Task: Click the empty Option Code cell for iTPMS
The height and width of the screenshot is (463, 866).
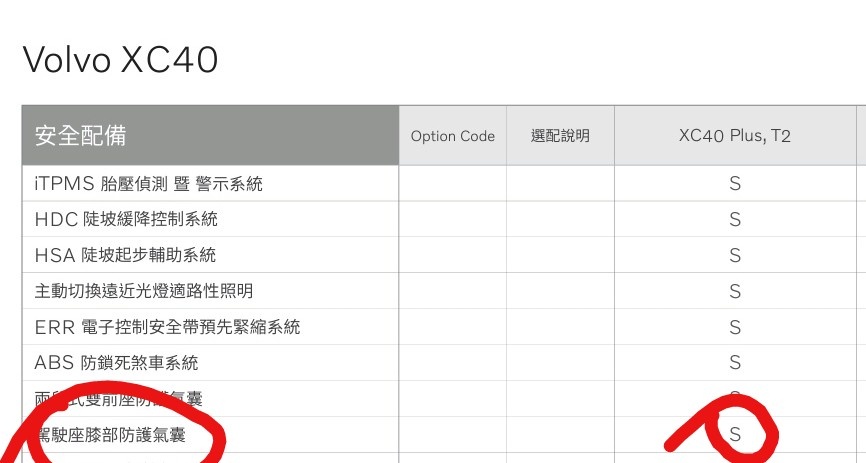Action: point(453,184)
